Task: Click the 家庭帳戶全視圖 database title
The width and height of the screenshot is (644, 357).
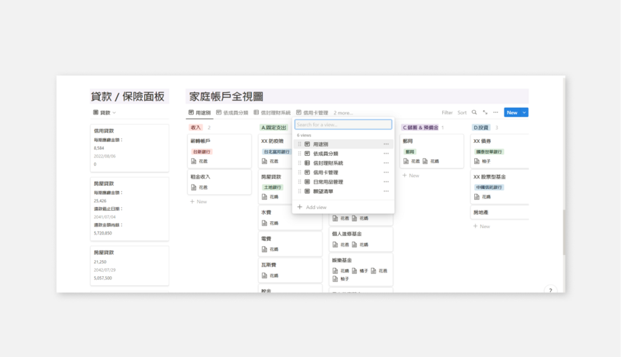Action: (226, 97)
